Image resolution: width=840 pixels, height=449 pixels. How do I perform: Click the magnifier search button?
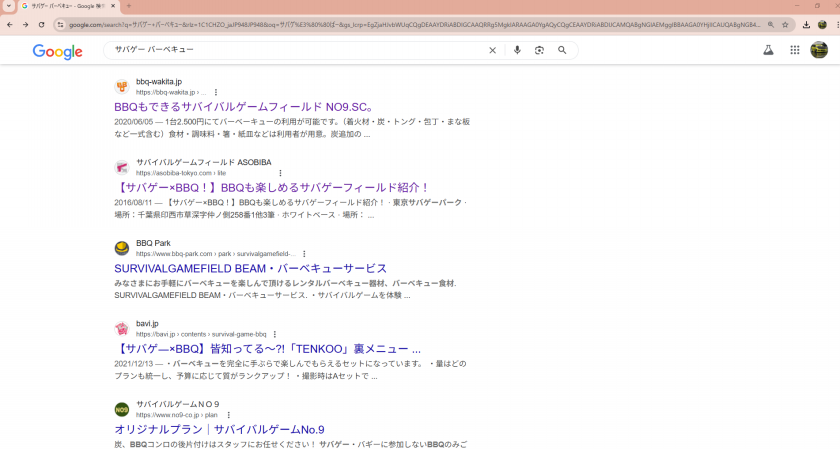point(562,50)
